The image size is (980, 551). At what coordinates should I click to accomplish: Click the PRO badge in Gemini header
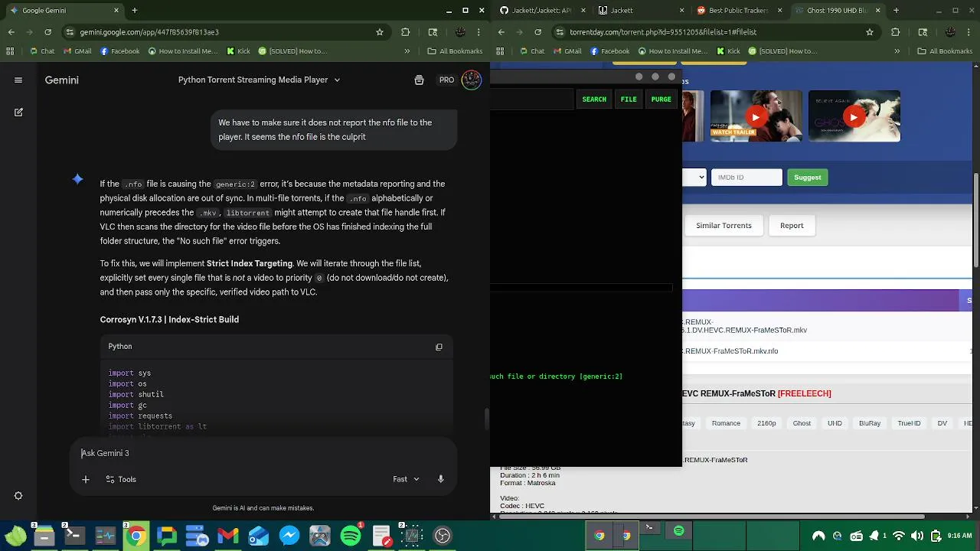pyautogui.click(x=446, y=80)
